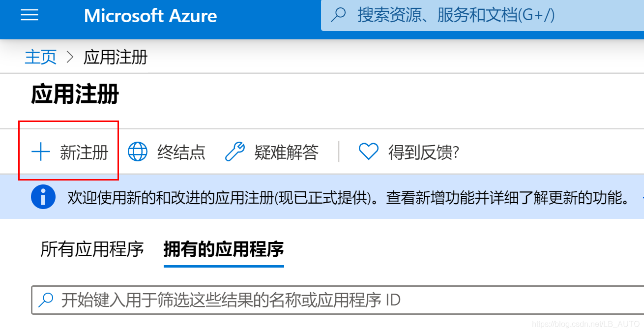Select the 拥有的应用程序 tab
This screenshot has height=333, width=644.
(x=224, y=250)
